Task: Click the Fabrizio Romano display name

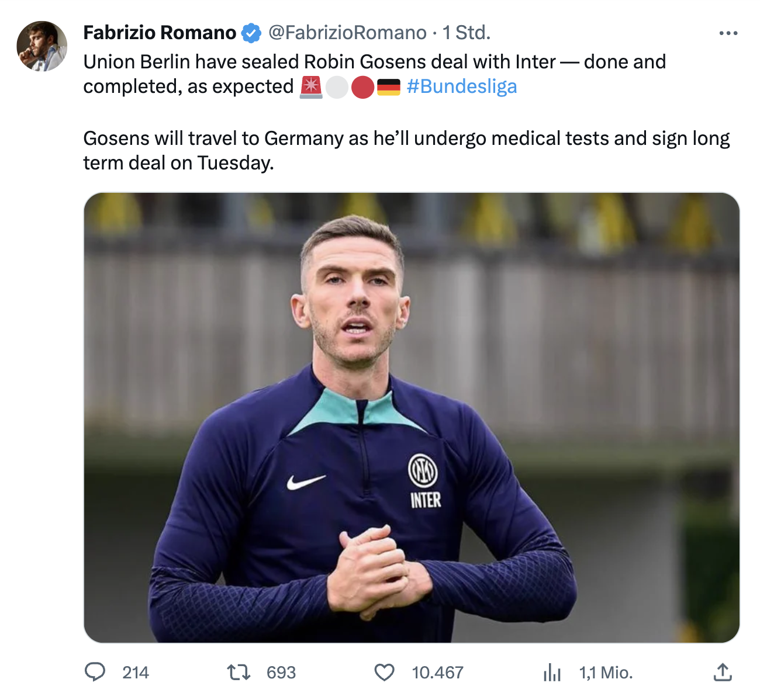Action: point(160,33)
